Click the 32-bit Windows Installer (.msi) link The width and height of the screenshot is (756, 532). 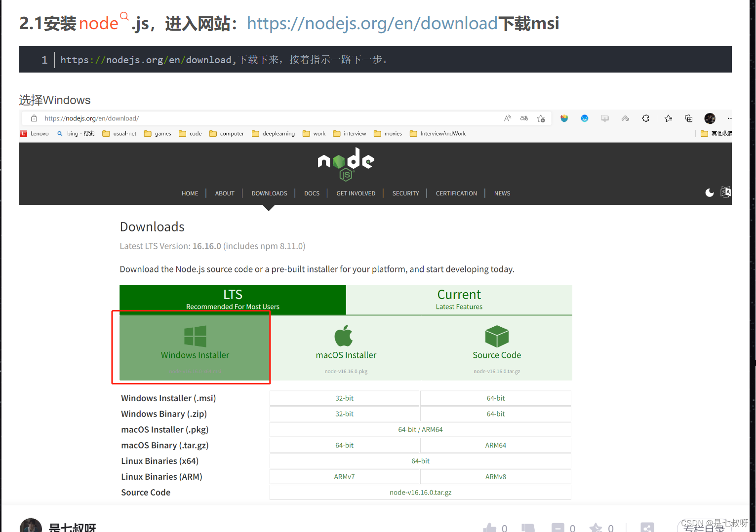click(x=344, y=398)
